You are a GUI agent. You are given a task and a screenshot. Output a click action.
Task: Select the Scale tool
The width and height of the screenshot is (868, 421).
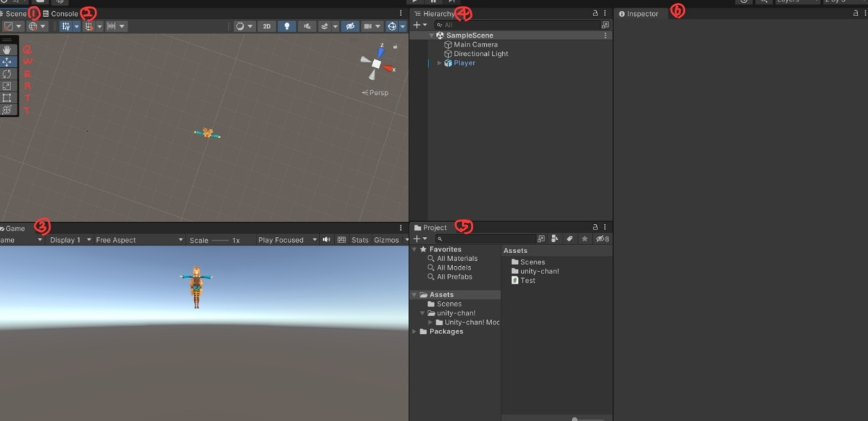pyautogui.click(x=7, y=86)
